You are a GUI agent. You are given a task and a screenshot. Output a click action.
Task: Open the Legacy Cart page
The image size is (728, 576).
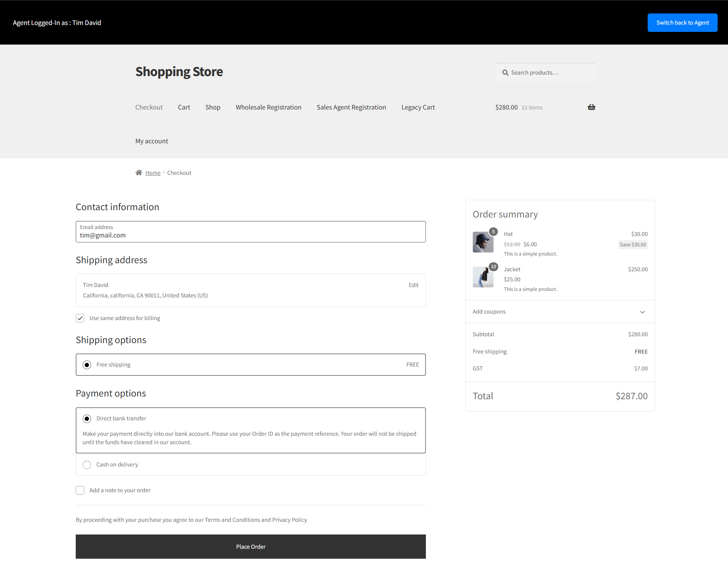click(418, 107)
